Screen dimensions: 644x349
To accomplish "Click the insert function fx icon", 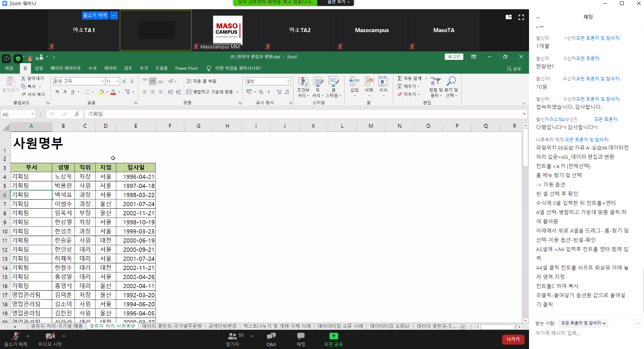I will click(77, 114).
